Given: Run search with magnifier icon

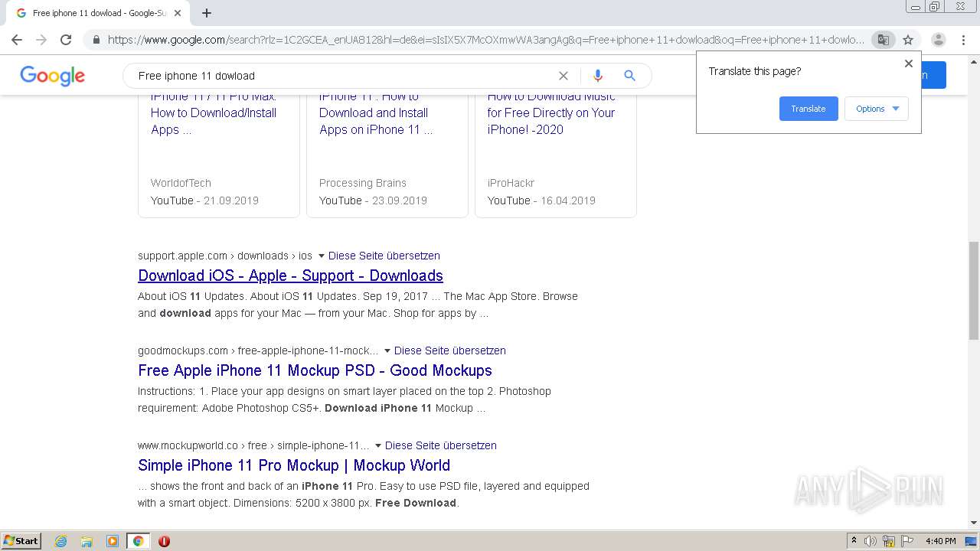Looking at the screenshot, I should pyautogui.click(x=629, y=76).
